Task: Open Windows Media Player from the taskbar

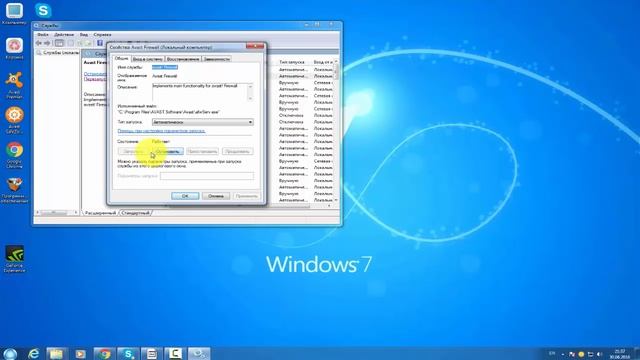Action: (x=80, y=353)
